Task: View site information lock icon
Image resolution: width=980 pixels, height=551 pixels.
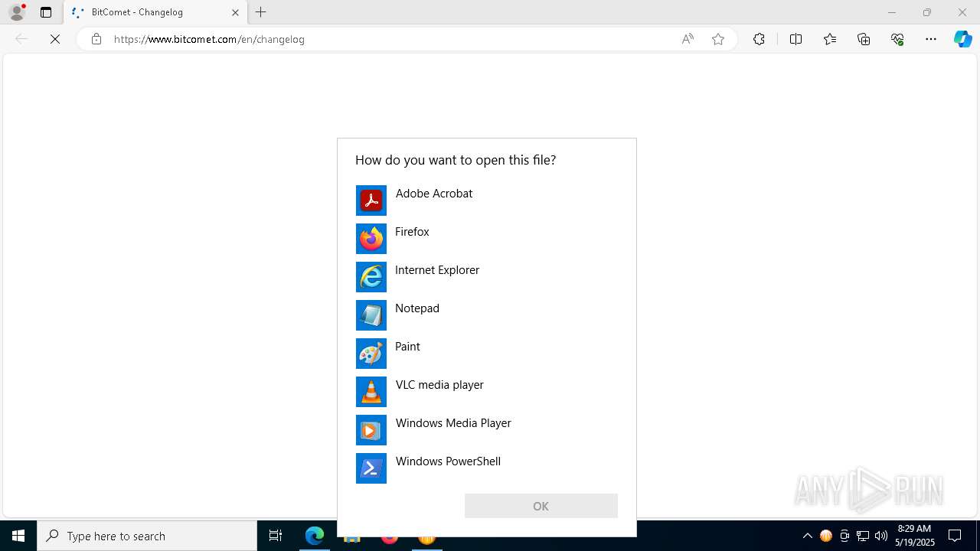Action: pyautogui.click(x=96, y=39)
